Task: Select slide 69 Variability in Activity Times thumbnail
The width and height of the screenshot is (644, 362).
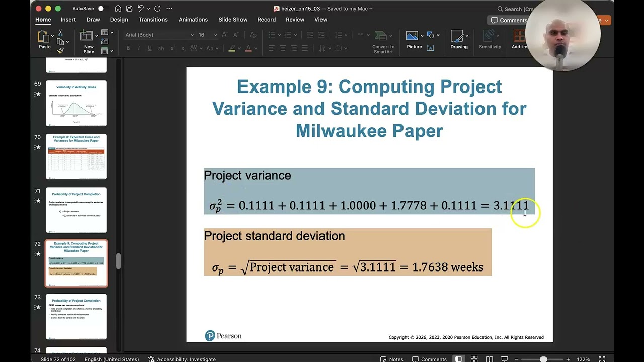Action: tap(76, 103)
